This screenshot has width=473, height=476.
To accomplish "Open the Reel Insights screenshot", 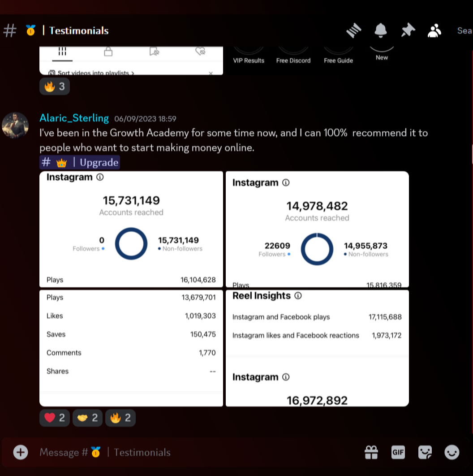I will point(317,348).
